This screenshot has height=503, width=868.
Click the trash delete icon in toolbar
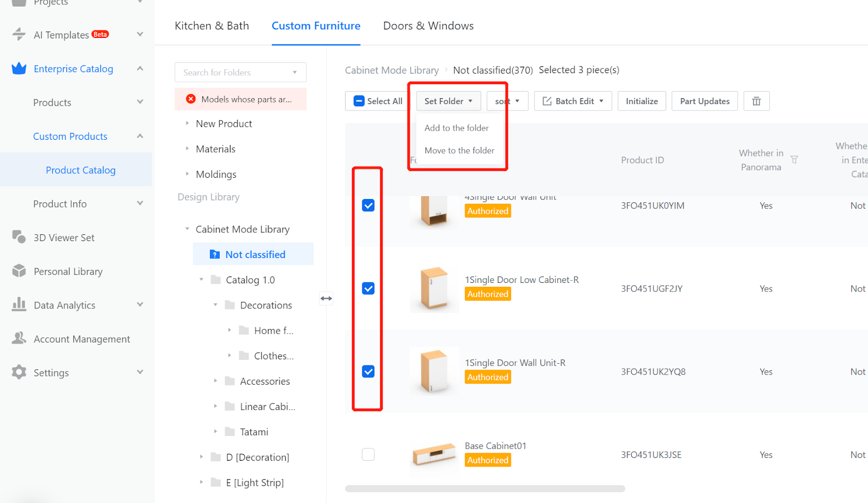click(x=756, y=101)
